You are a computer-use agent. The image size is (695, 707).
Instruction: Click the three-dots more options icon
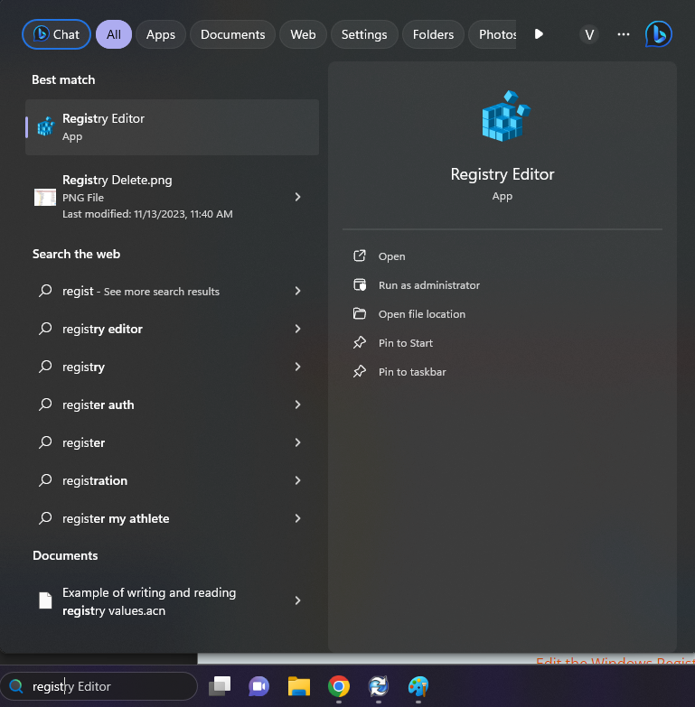pyautogui.click(x=624, y=34)
